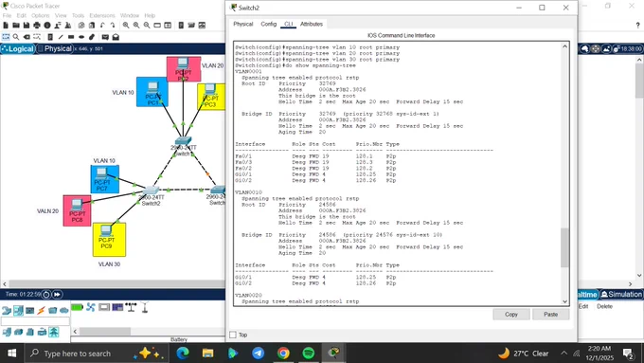Viewport: 644px width, 363px height.
Task: Pick the antenna stand component icon
Action: coord(145,307)
